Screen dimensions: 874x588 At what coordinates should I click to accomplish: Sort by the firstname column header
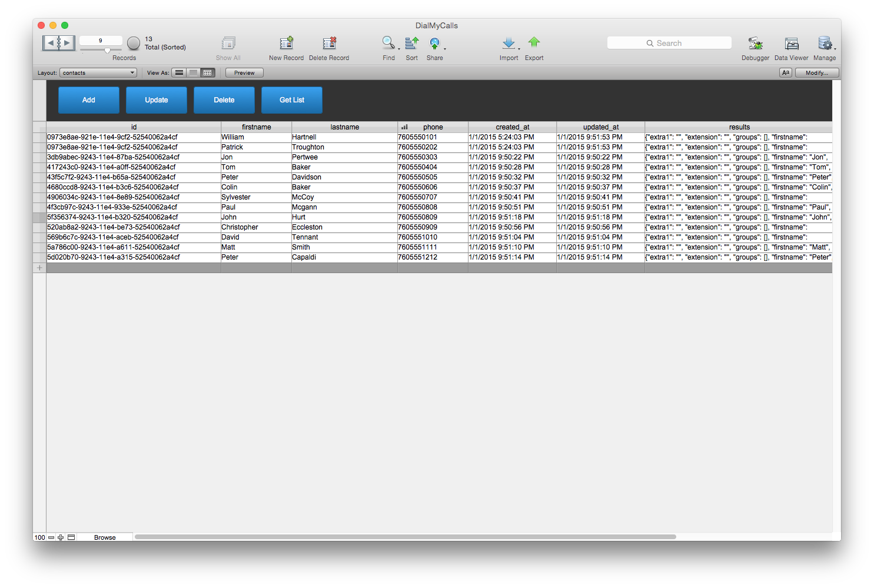[x=256, y=127]
